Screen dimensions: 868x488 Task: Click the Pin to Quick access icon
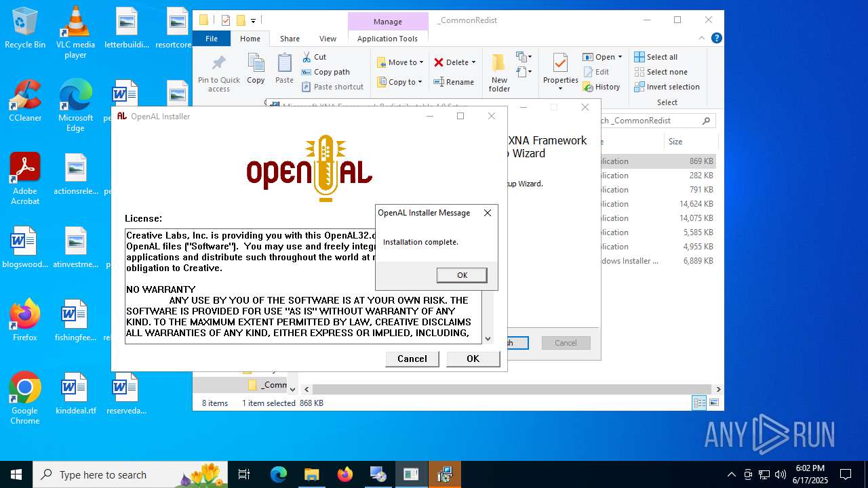(x=219, y=64)
